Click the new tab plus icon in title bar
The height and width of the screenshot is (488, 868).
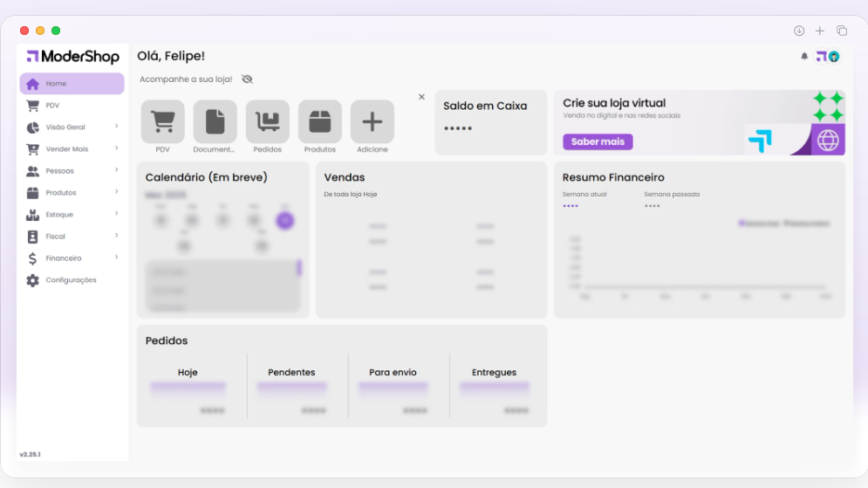click(820, 31)
